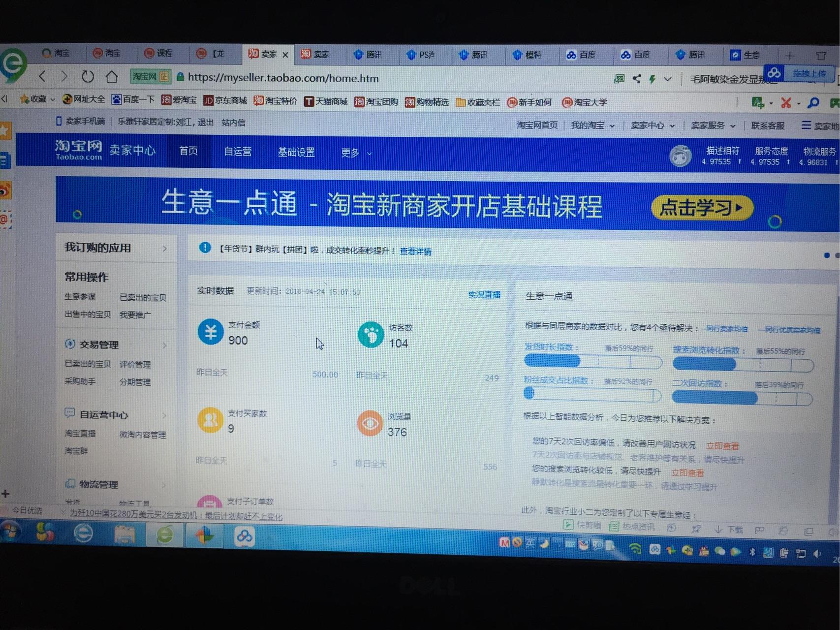Screen dimensions: 840x630
Task: Open Baidu cloud app on taskbar
Action: tap(244, 536)
